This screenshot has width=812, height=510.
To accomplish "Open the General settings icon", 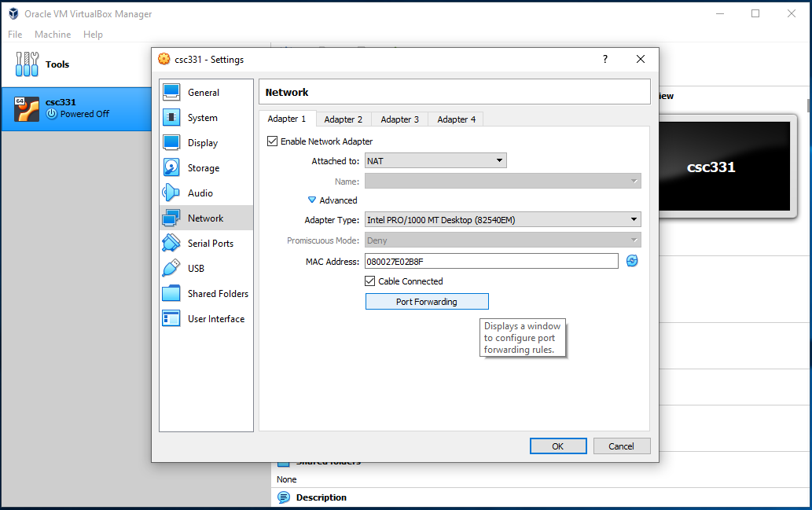I will click(171, 92).
